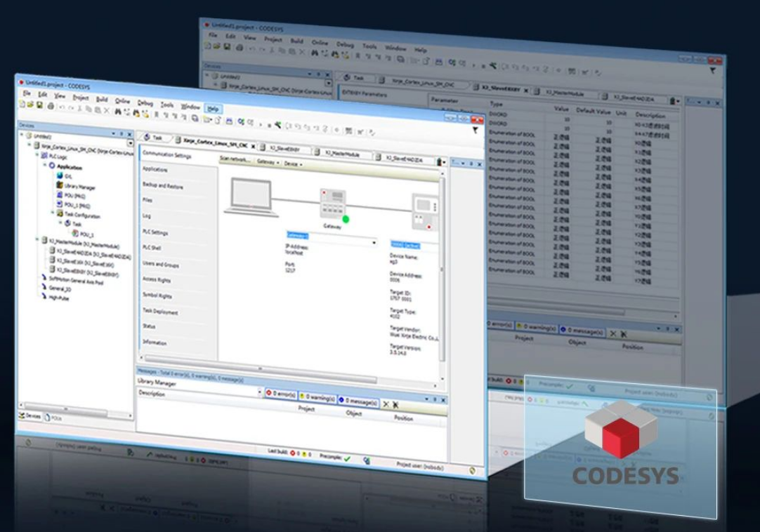Screen dimensions: 760x532
Task: Collapse the Task Configuration node
Action: 53,212
